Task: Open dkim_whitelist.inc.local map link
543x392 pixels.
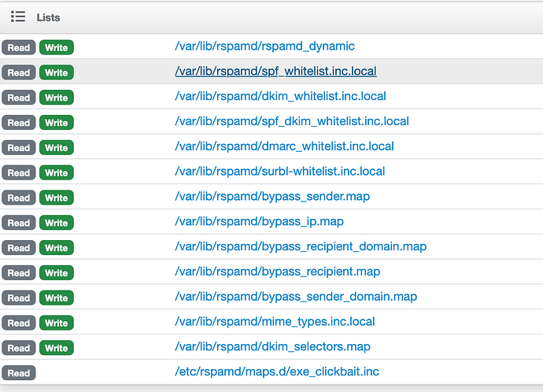Action: point(280,97)
